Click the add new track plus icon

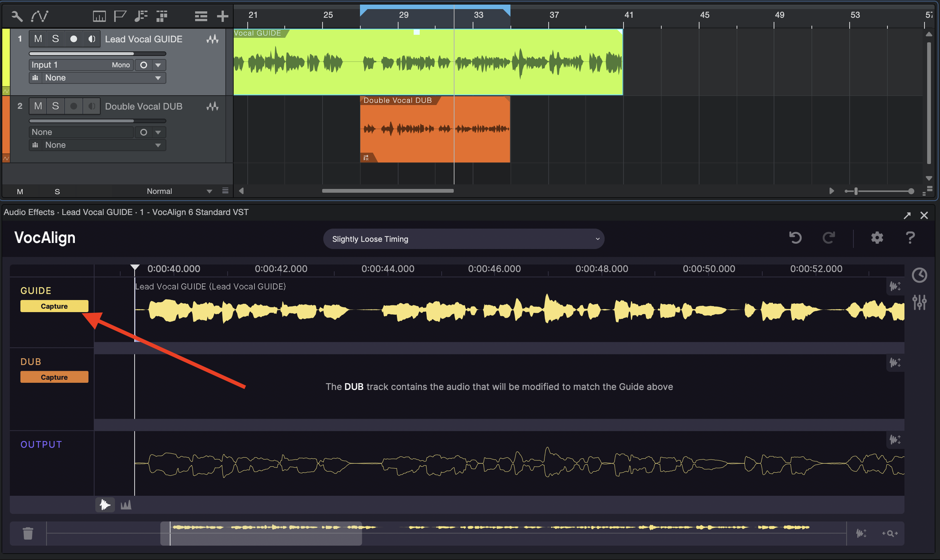click(223, 16)
